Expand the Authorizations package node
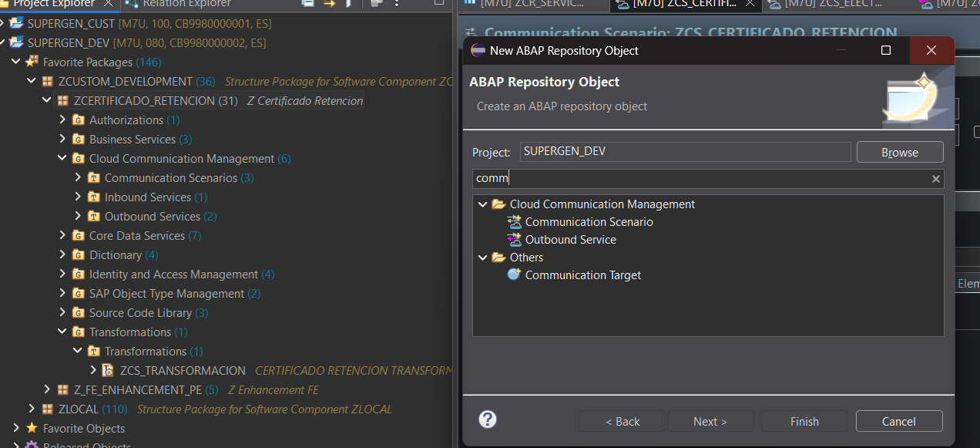Screen dimensions: 980x448 (62, 120)
